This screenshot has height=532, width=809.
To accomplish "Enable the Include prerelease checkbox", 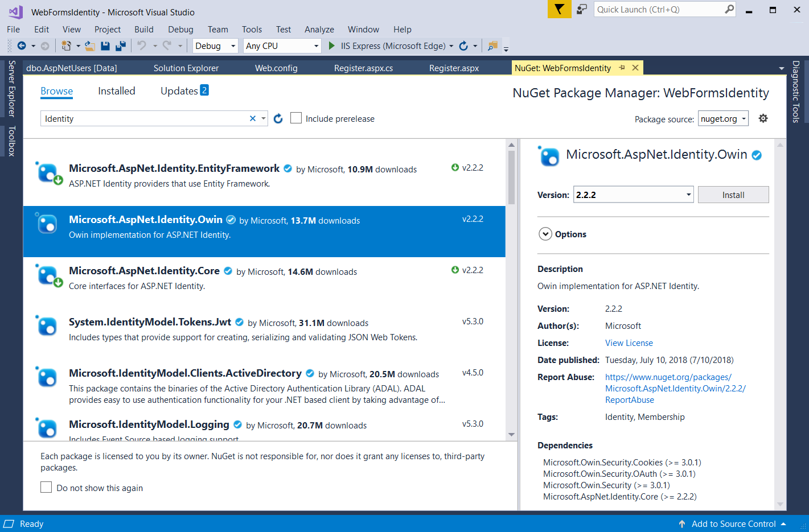I will (295, 118).
